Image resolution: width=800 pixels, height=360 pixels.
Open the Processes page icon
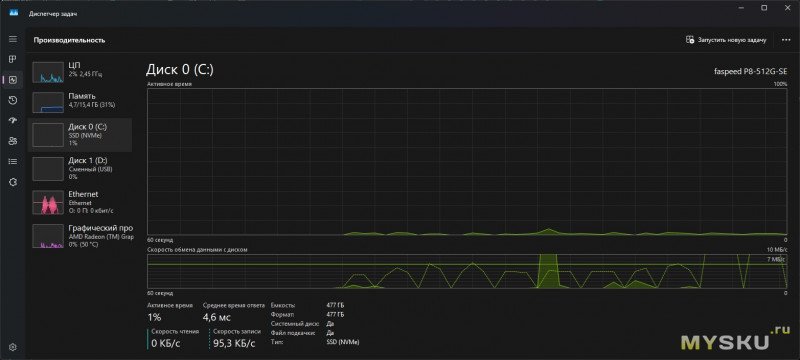click(13, 60)
